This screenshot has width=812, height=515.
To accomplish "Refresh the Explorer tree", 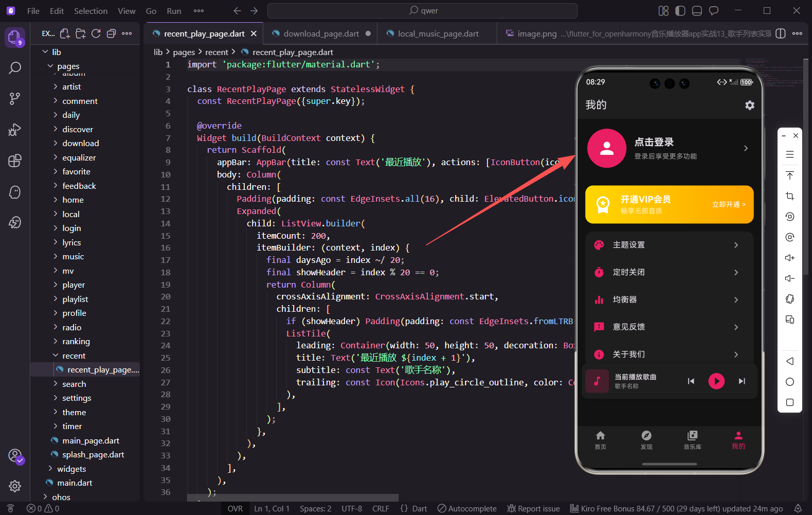I will [x=96, y=33].
